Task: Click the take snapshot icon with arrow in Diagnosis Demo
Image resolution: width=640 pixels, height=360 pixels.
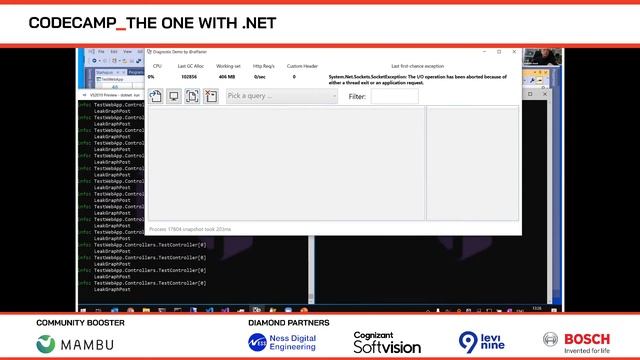Action: pyautogui.click(x=156, y=96)
